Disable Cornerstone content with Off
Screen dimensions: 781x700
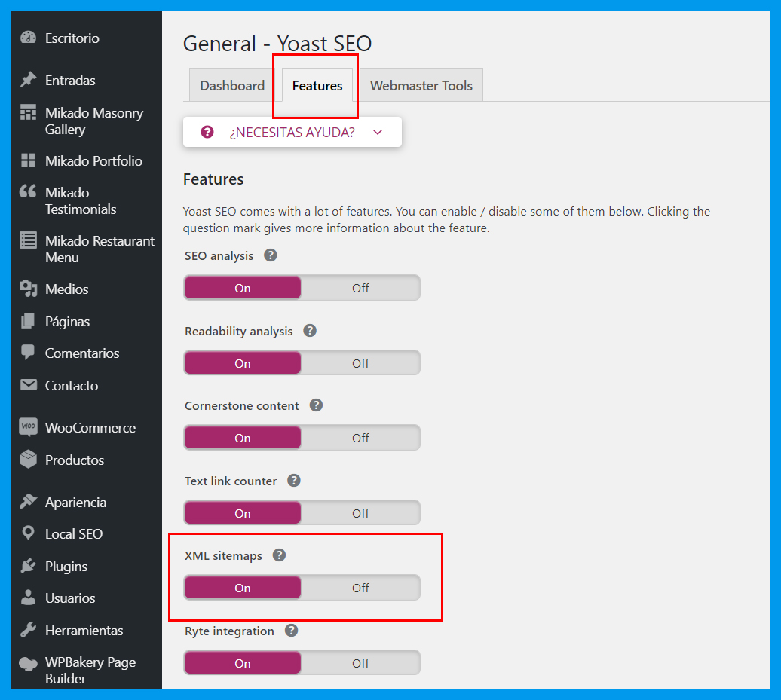tap(360, 438)
